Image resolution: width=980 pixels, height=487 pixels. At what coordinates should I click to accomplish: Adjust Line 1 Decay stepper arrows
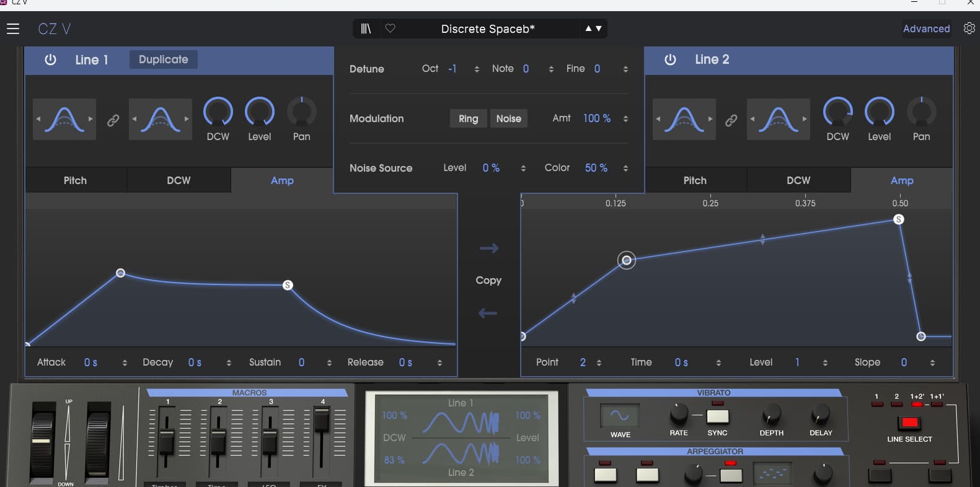click(x=229, y=363)
